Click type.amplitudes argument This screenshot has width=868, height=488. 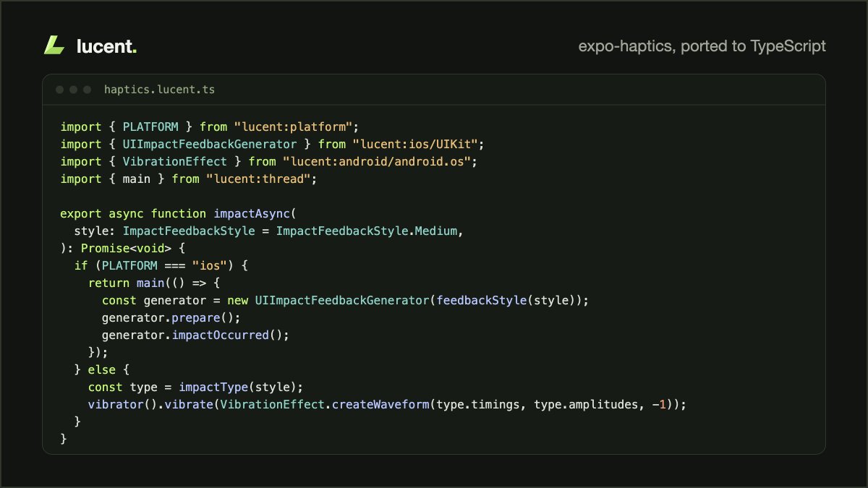(586, 404)
